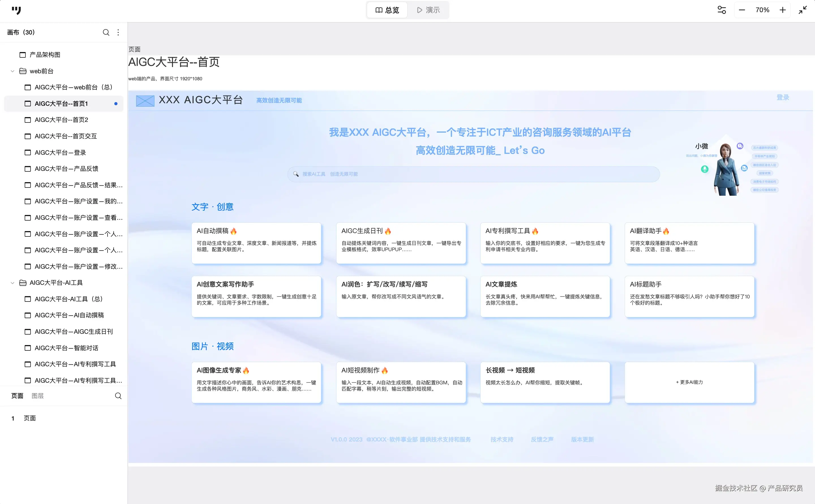Click the display settings sliders icon
Image resolution: width=815 pixels, height=504 pixels.
tap(722, 10)
